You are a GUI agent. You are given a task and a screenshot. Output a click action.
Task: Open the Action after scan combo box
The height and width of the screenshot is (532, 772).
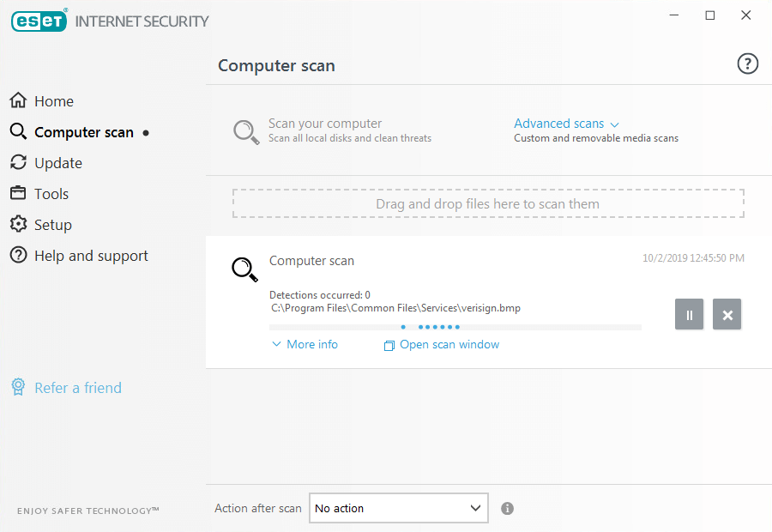[398, 509]
